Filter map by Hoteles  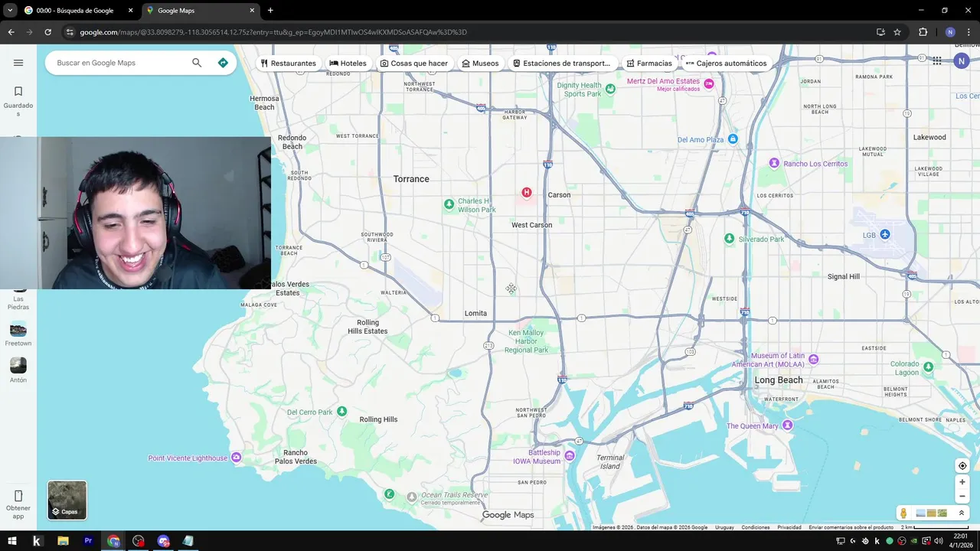[348, 64]
